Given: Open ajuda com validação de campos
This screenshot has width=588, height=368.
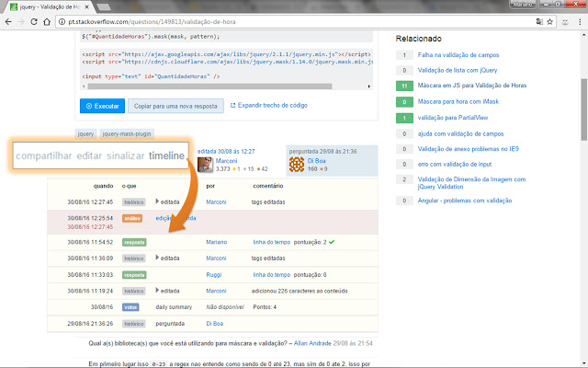Looking at the screenshot, I should 460,133.
